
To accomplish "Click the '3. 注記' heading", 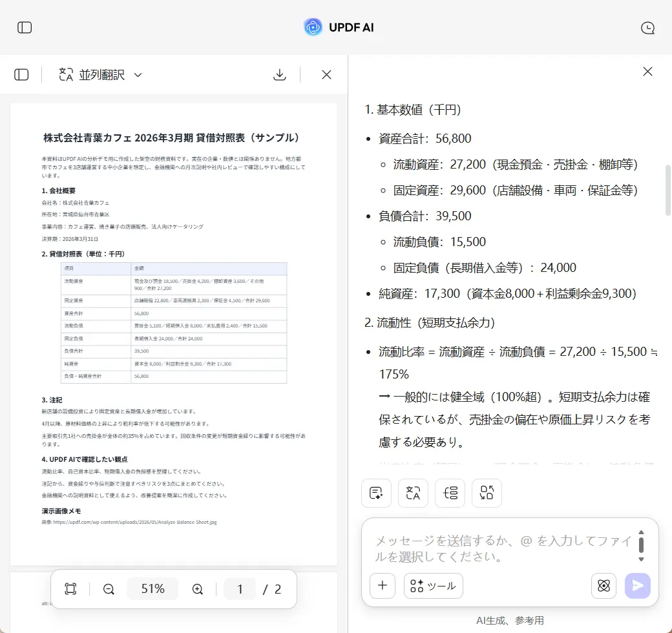I will pyautogui.click(x=52, y=400).
